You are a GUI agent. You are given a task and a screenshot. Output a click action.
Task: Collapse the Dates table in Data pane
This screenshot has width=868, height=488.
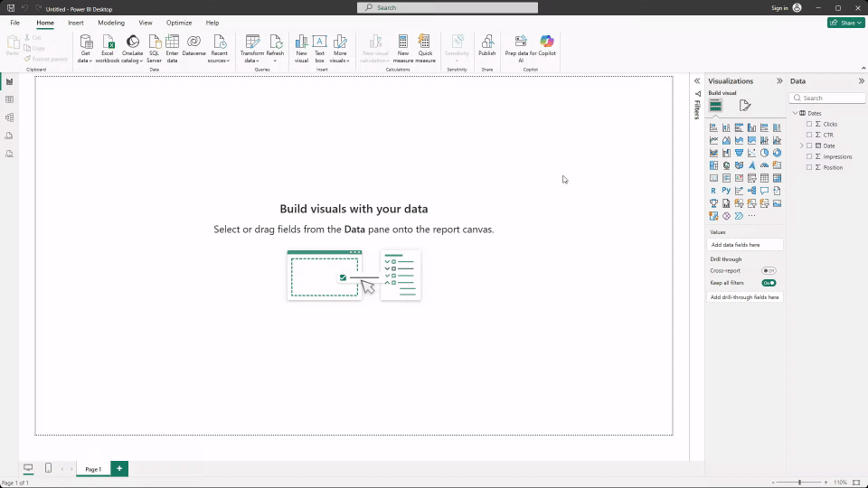[796, 113]
